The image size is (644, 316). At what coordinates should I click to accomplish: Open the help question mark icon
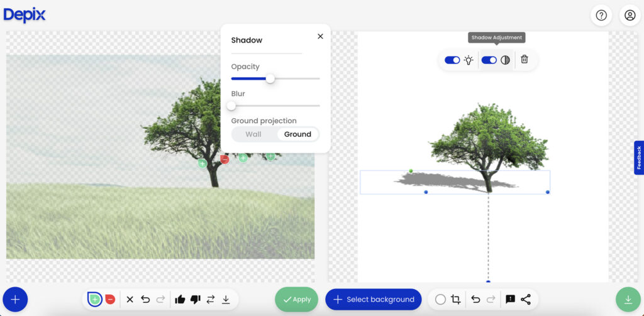601,15
